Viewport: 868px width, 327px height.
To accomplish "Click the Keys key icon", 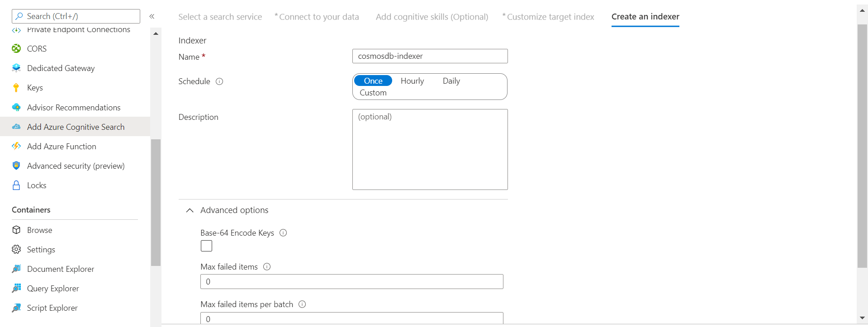I will pos(16,87).
